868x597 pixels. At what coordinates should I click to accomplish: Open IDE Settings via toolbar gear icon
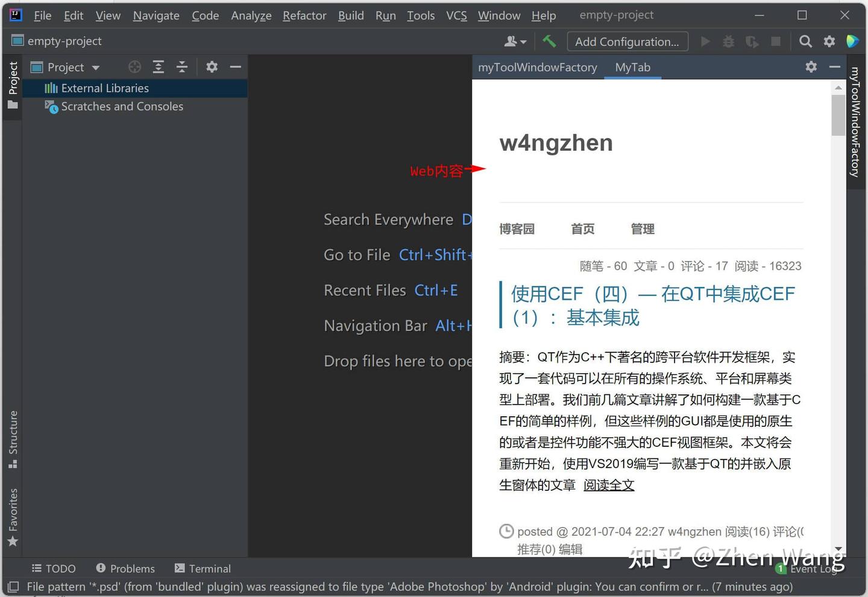pyautogui.click(x=829, y=41)
